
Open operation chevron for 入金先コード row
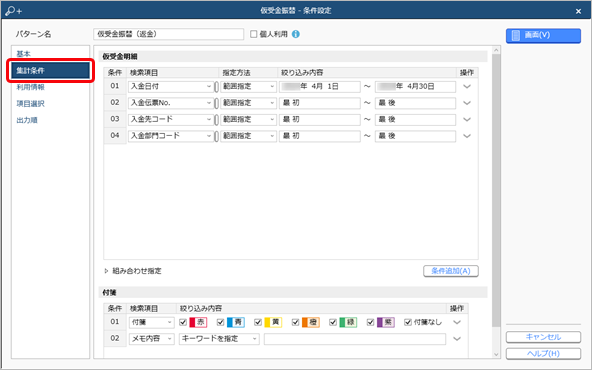click(467, 120)
